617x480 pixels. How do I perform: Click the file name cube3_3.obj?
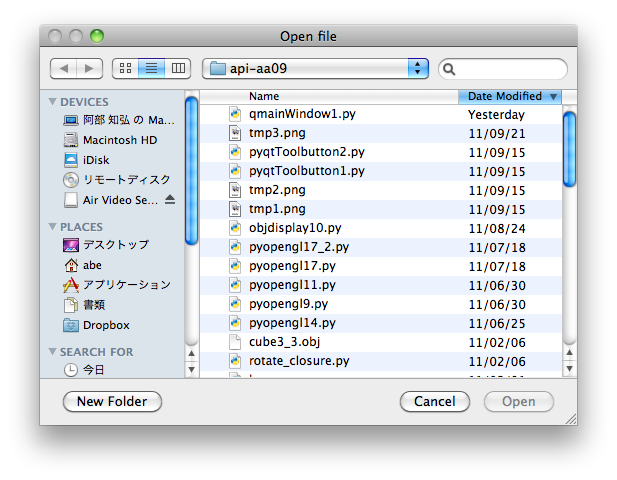(x=284, y=342)
